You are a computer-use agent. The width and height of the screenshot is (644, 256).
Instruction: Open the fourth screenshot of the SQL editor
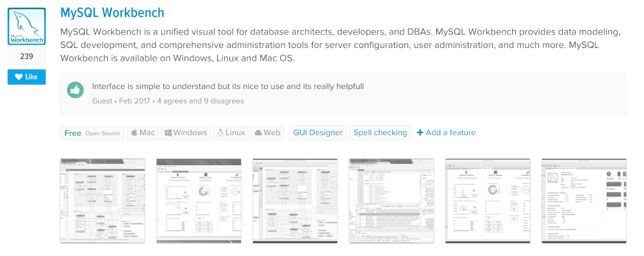point(392,201)
